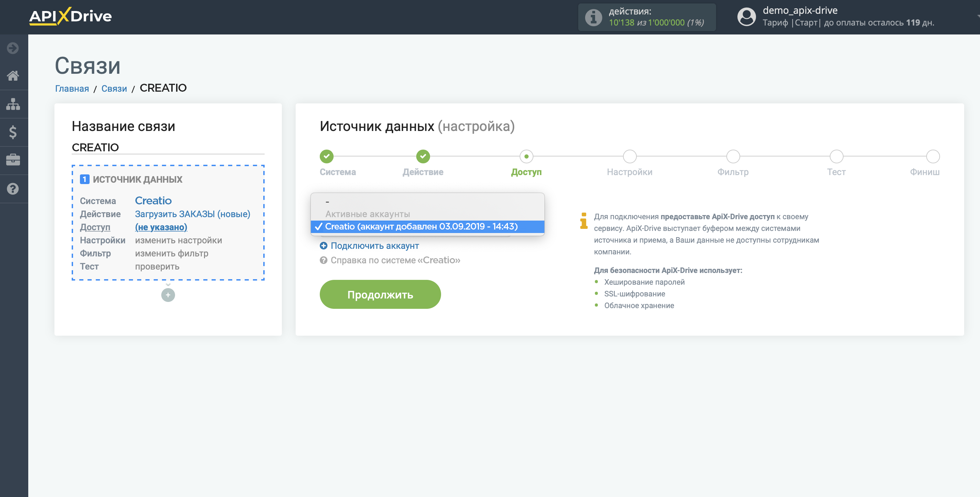Image resolution: width=980 pixels, height=497 pixels.
Task: Click the Creatio system link
Action: tap(153, 201)
